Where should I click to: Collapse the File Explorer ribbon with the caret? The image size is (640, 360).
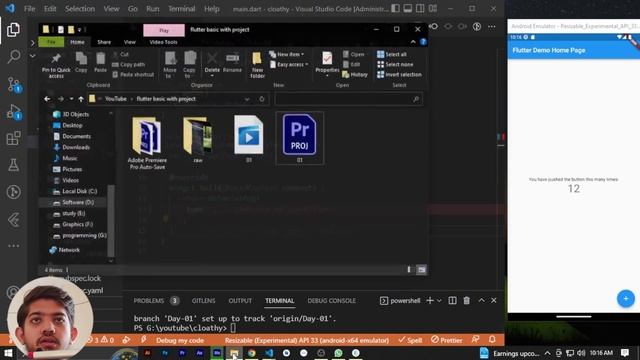(x=413, y=42)
